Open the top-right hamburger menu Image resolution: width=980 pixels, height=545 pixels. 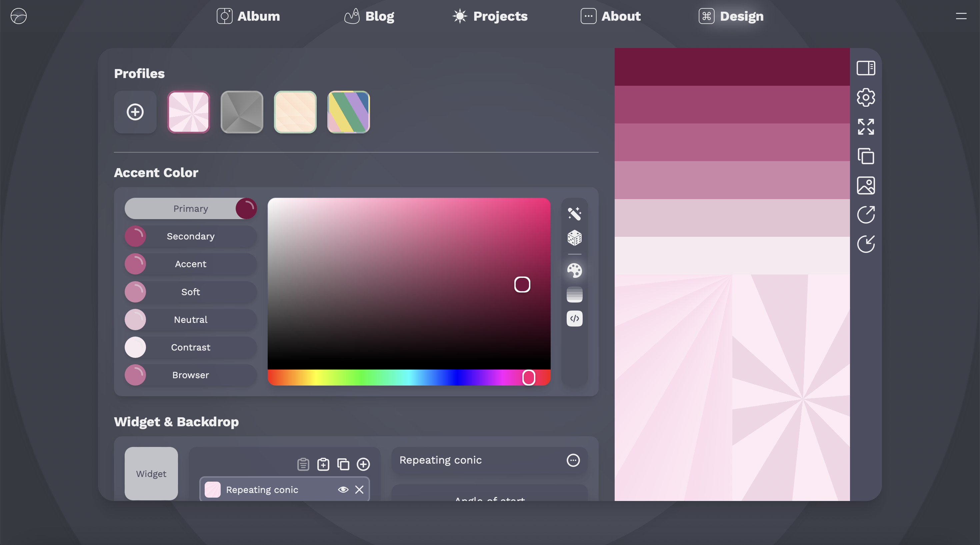(961, 16)
